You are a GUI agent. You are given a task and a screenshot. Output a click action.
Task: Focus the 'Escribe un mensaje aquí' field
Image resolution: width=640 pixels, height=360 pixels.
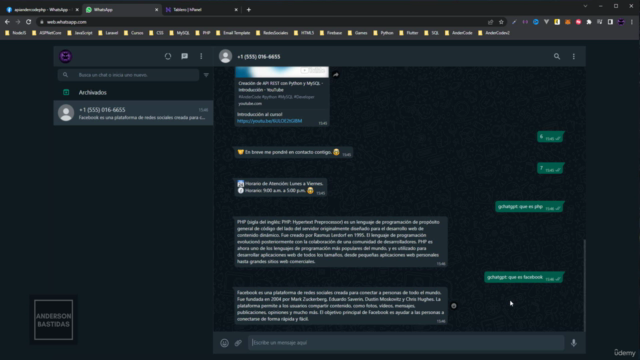pyautogui.click(x=406, y=343)
